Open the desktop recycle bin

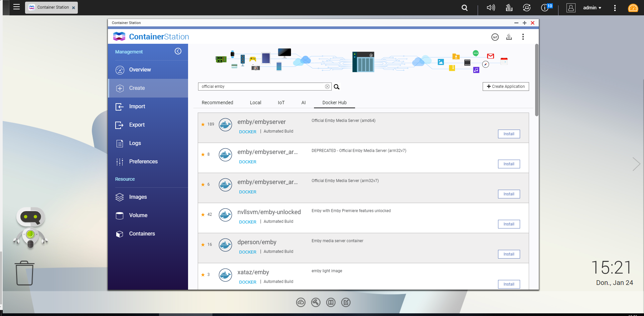tap(24, 273)
